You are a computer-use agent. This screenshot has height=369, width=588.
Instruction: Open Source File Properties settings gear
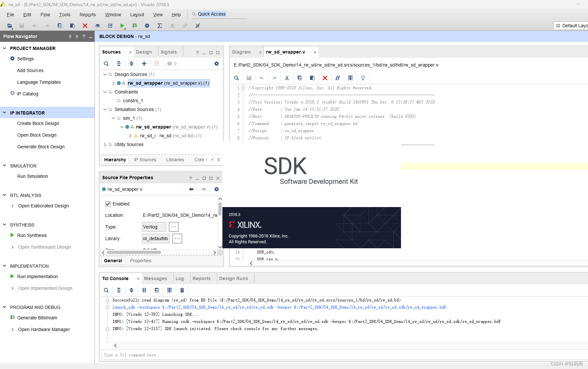(217, 189)
